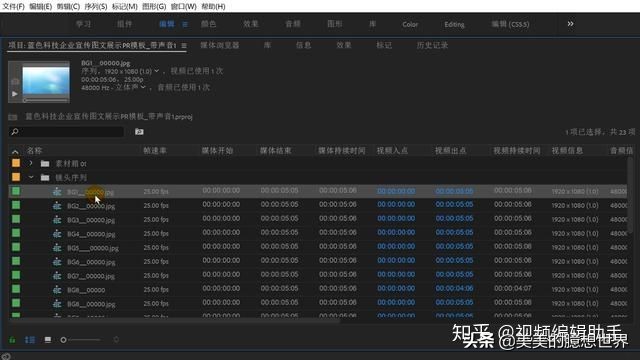Show overflow workspaces with double chevron
The width and height of the screenshot is (640, 360).
tap(570, 24)
